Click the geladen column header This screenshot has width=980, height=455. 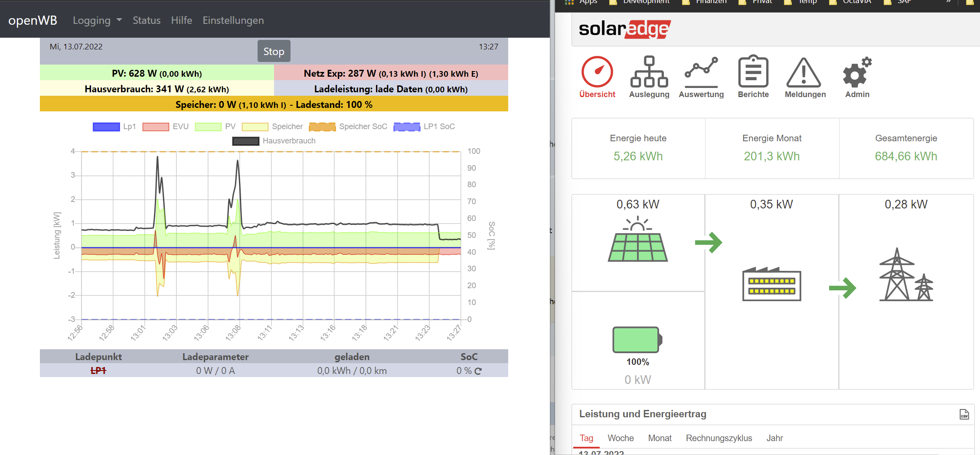coord(352,357)
